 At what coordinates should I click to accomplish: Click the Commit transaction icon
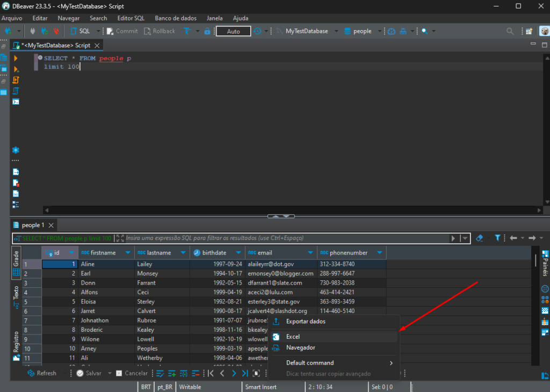pyautogui.click(x=123, y=31)
